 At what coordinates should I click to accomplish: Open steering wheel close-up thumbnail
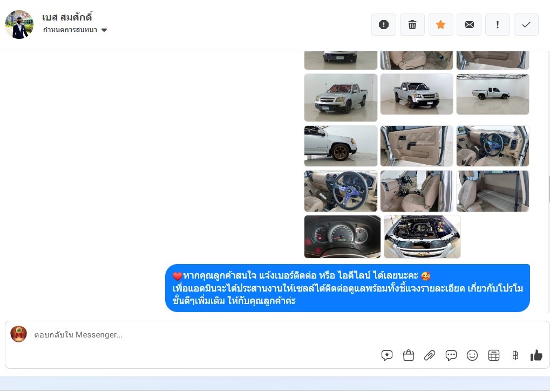(341, 191)
